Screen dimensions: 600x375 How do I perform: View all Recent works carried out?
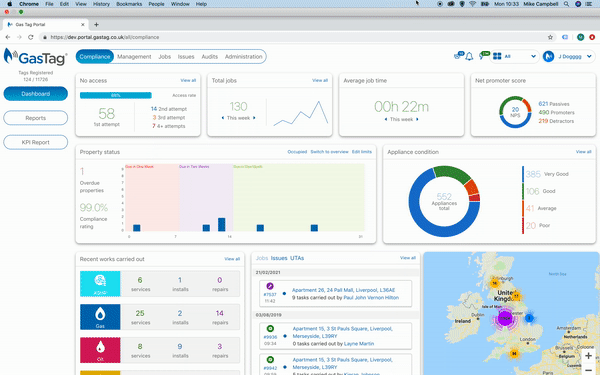click(x=232, y=259)
